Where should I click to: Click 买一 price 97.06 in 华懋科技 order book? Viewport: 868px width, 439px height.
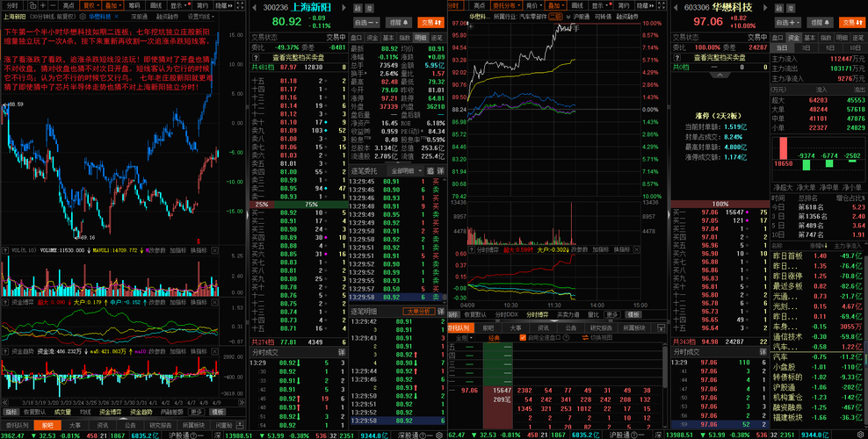tap(709, 212)
